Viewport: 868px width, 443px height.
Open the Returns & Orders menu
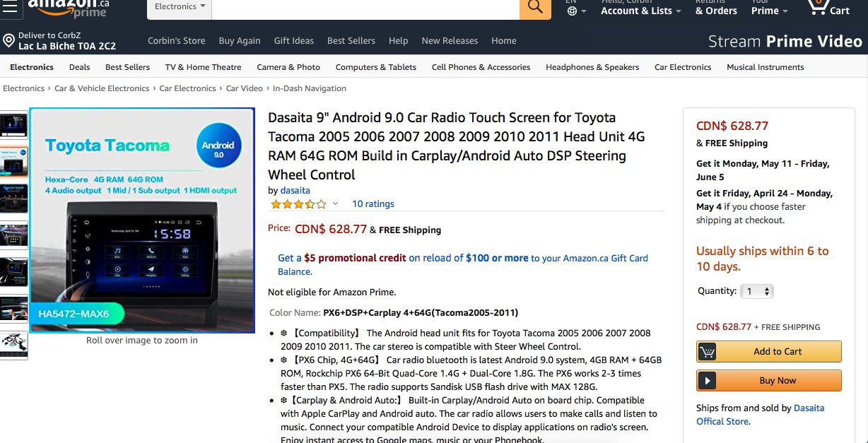[716, 7]
